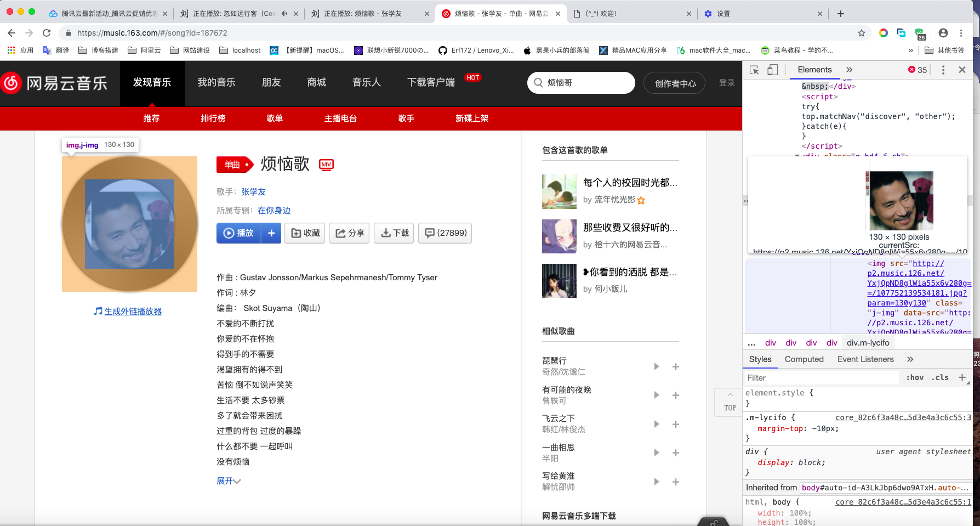Open 朋友 in top navigation

click(x=271, y=83)
